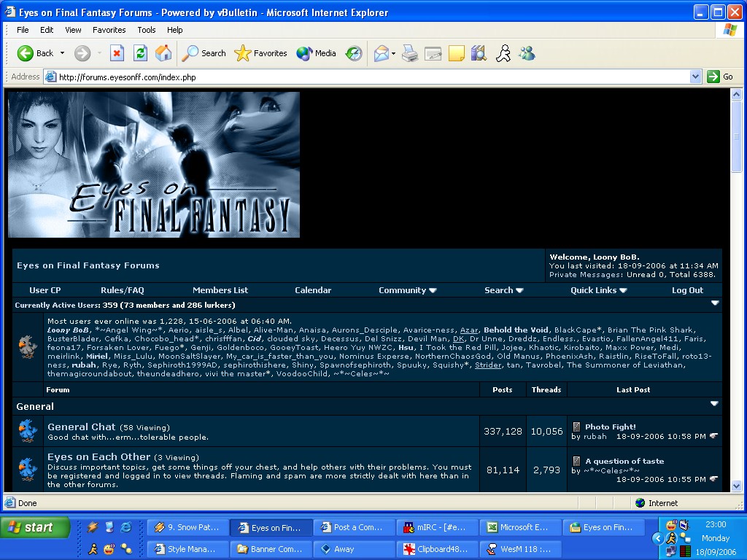This screenshot has width=747, height=560.
Task: Click the Back navigation arrow icon
Action: click(26, 53)
